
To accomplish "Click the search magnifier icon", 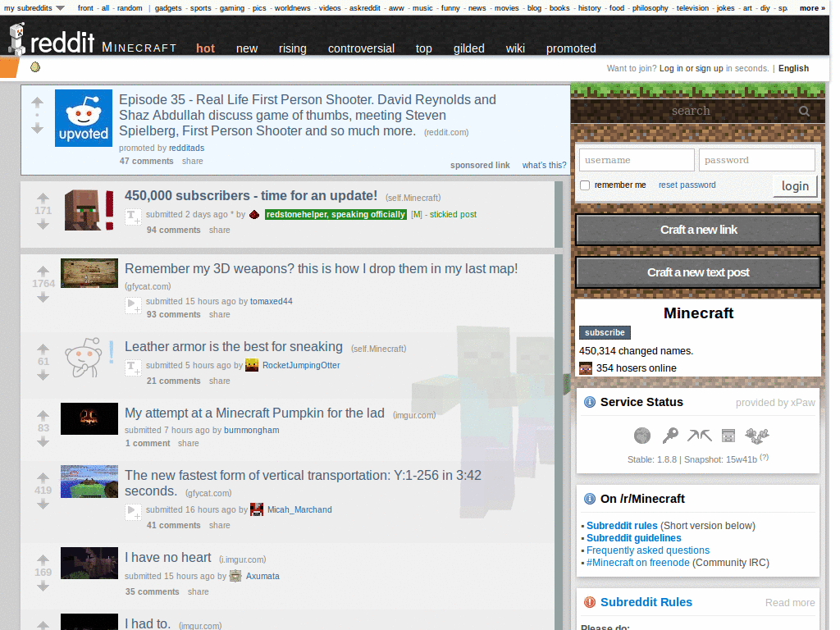I will [x=804, y=111].
